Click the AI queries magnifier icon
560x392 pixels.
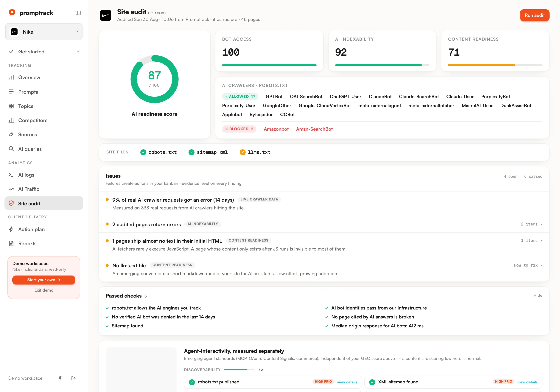[x=11, y=149]
